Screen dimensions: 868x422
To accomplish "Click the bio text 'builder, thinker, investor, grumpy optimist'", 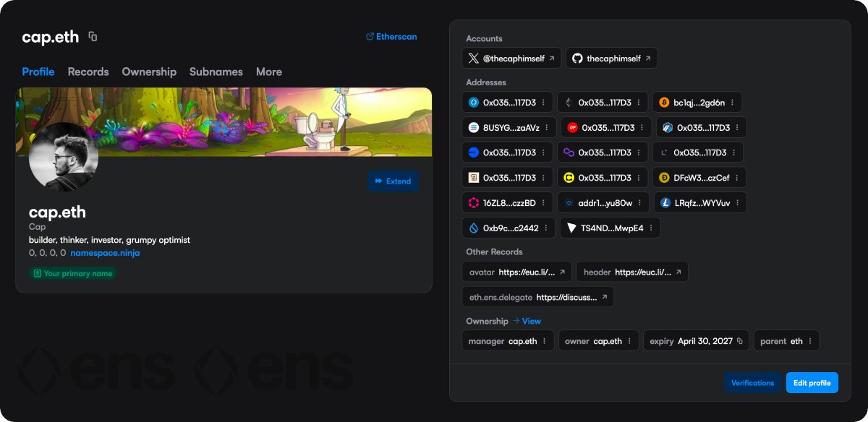I will 109,240.
